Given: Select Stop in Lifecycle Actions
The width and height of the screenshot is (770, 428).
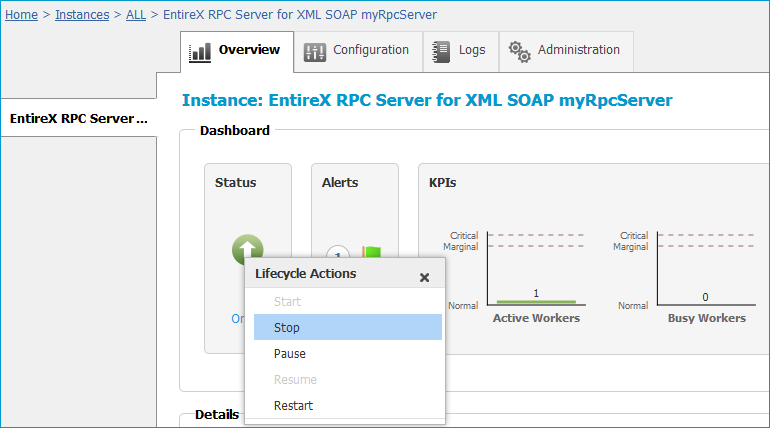Looking at the screenshot, I should pos(348,327).
